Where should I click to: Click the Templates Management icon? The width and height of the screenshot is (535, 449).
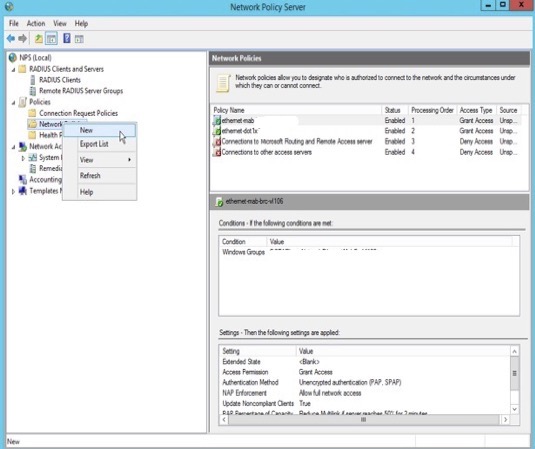(x=23, y=190)
